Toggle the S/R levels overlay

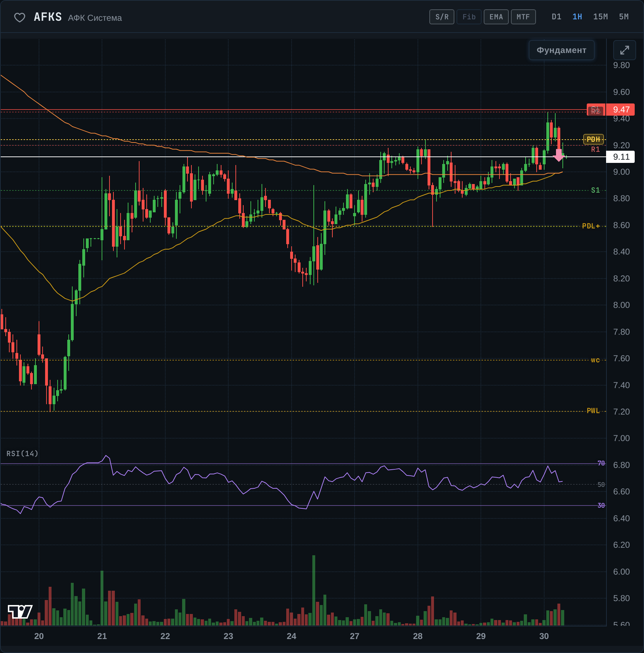click(x=442, y=17)
